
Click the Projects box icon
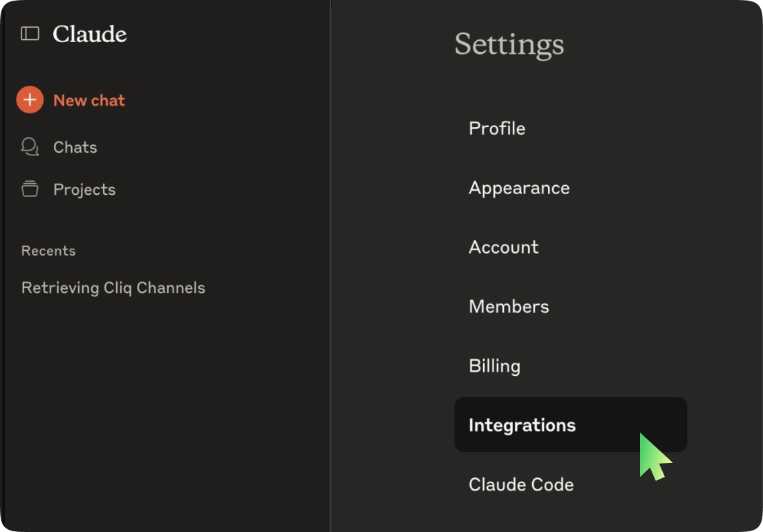30,189
